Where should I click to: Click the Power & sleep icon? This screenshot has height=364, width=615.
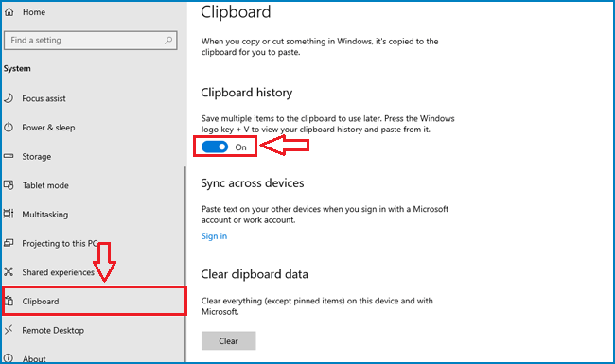[x=9, y=127]
